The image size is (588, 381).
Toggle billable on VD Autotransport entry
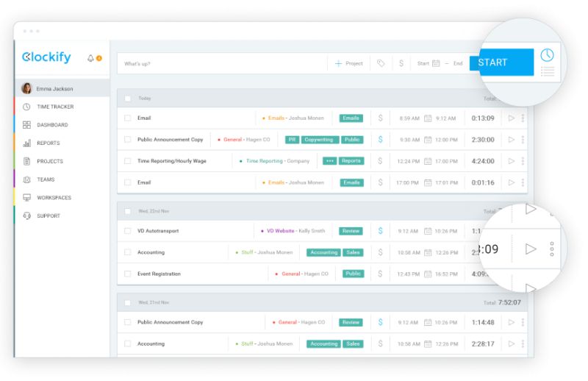[x=380, y=231]
